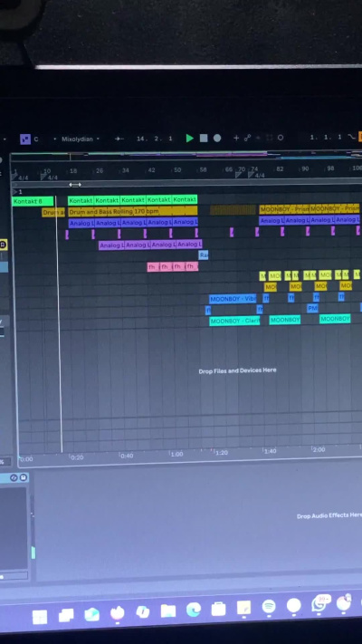Click the loop brace handle near bar 18
The image size is (362, 644).
[75, 185]
